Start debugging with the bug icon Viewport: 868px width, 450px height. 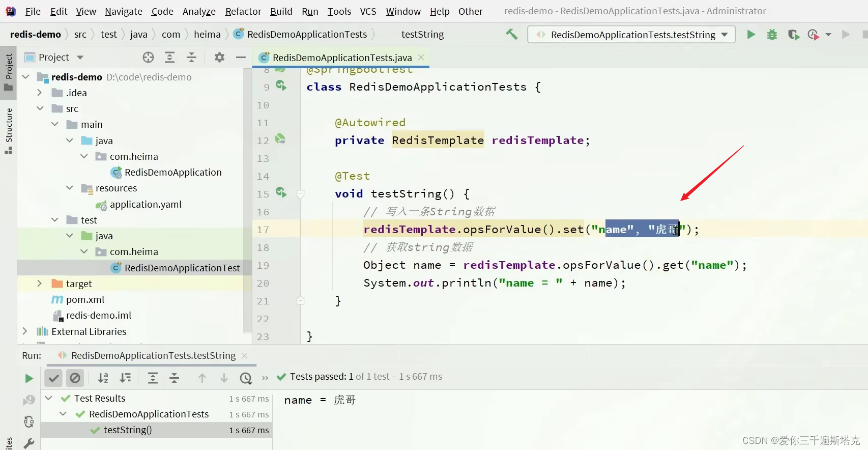pos(772,35)
